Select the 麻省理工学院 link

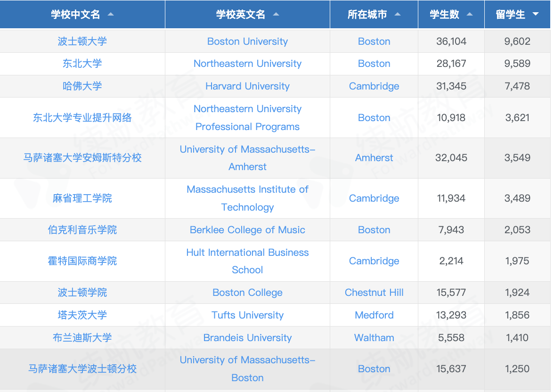[x=82, y=198]
